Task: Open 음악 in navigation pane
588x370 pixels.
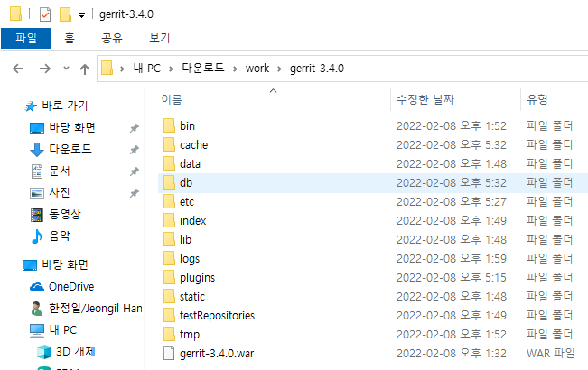Action: click(60, 236)
